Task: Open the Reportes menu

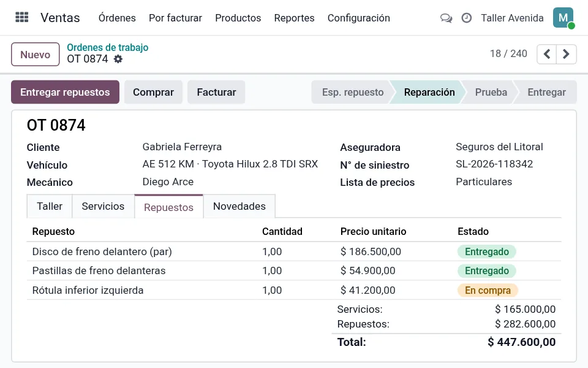Action: pyautogui.click(x=294, y=18)
